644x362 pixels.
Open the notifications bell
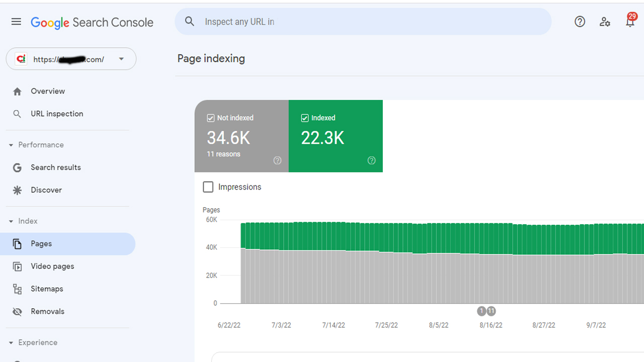(x=629, y=22)
